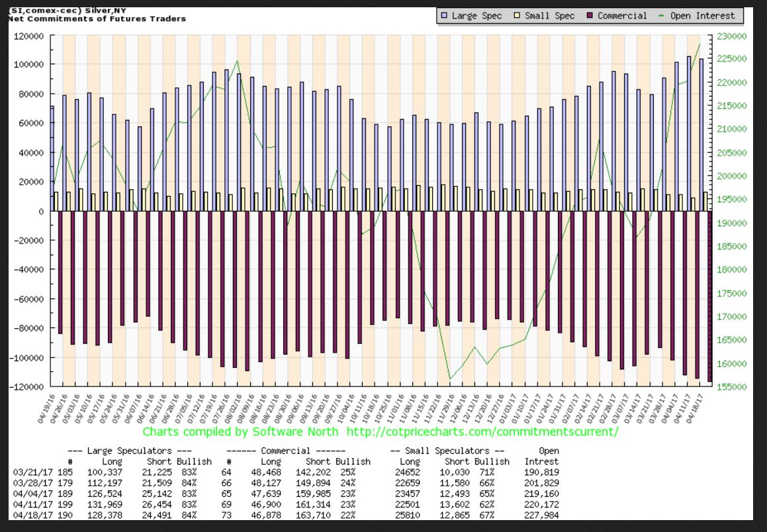Click the Large Spec legend color swatch
The height and width of the screenshot is (532, 767).
pos(445,15)
